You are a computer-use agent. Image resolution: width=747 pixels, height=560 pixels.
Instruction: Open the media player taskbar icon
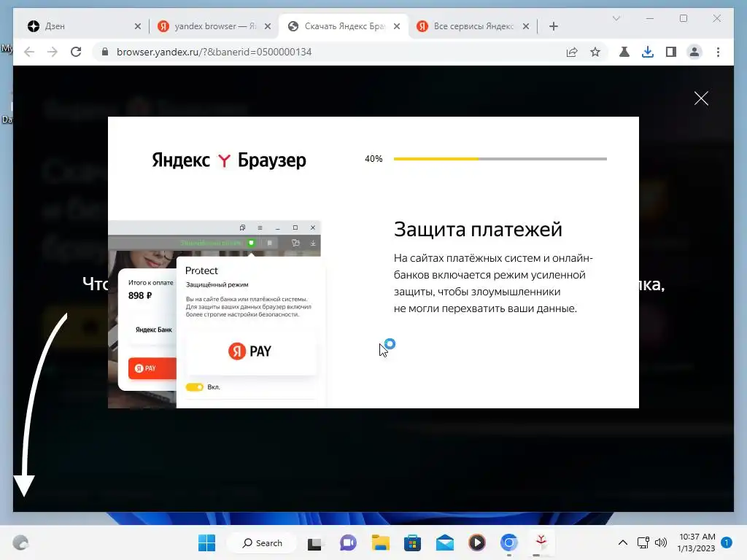coord(477,542)
